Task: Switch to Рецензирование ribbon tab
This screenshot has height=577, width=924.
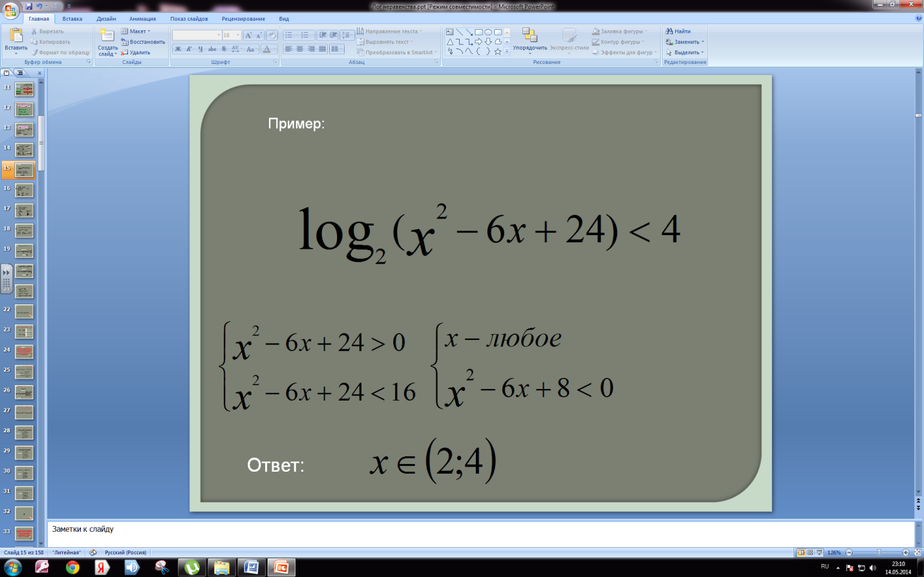Action: [243, 19]
